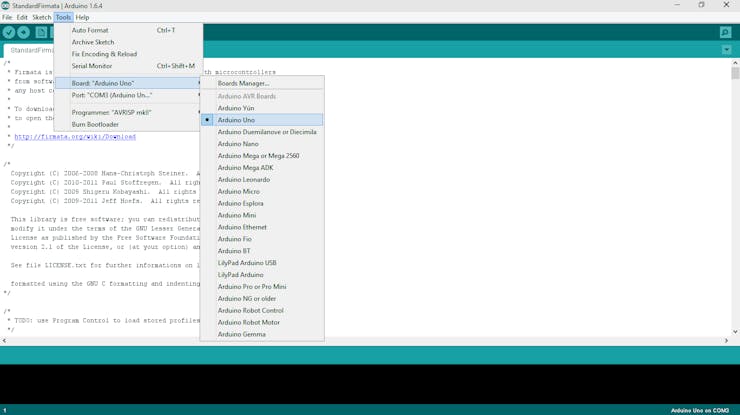This screenshot has width=740, height=415.
Task: Select Auto Format from Tools menu
Action: tap(90, 31)
